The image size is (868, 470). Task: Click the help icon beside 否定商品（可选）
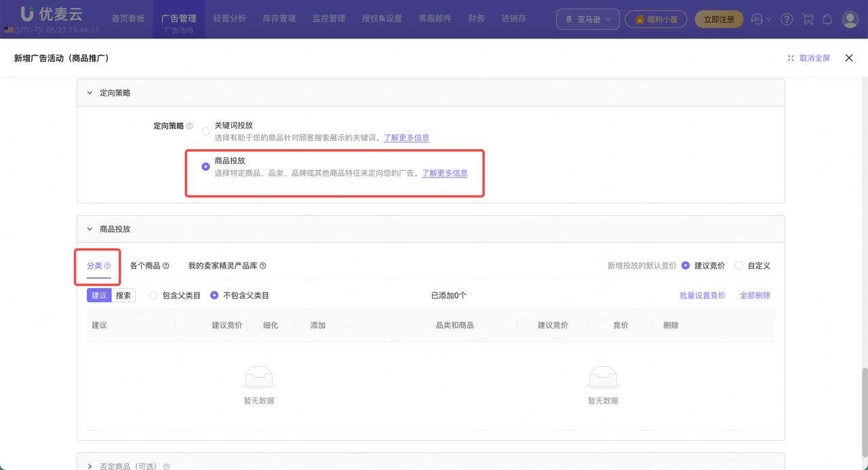click(167, 467)
